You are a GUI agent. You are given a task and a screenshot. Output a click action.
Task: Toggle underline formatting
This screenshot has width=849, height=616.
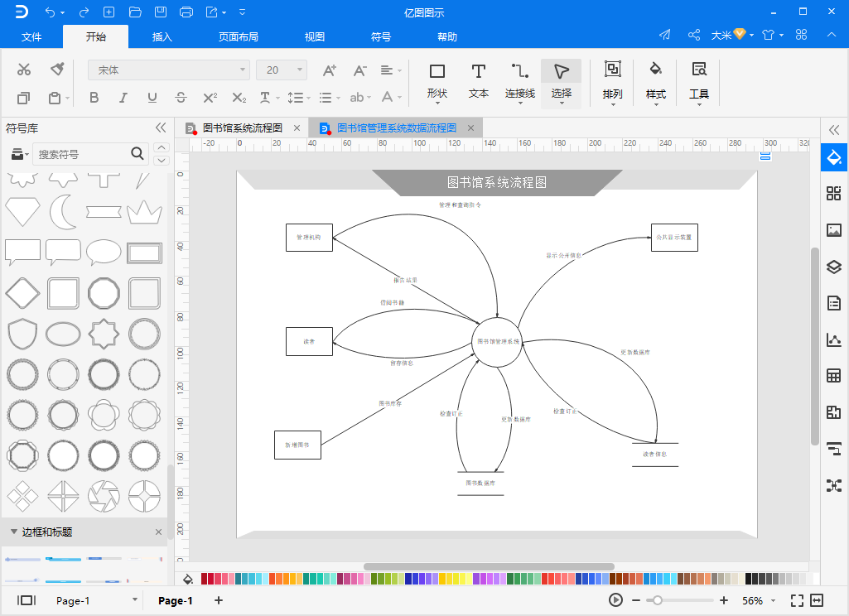tap(152, 98)
